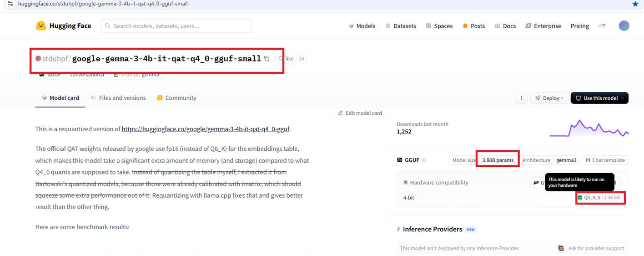Click the info icon beside GGUF

pos(424,160)
